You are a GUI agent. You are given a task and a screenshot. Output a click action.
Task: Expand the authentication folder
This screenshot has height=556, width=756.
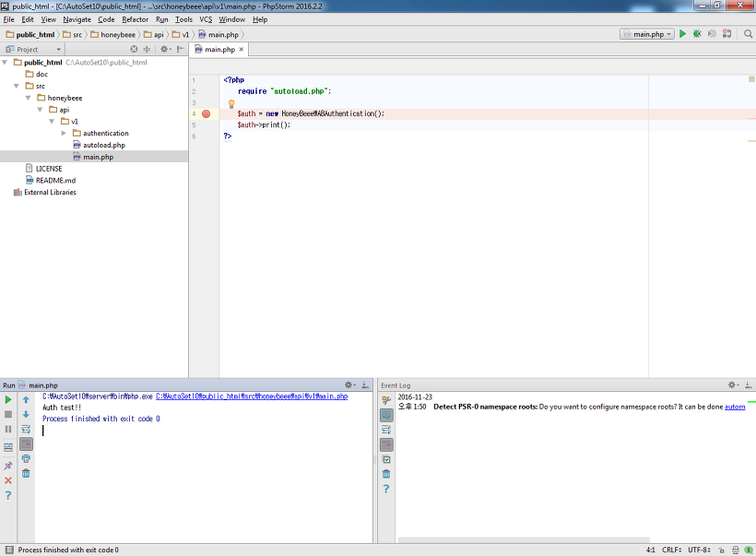(x=64, y=133)
